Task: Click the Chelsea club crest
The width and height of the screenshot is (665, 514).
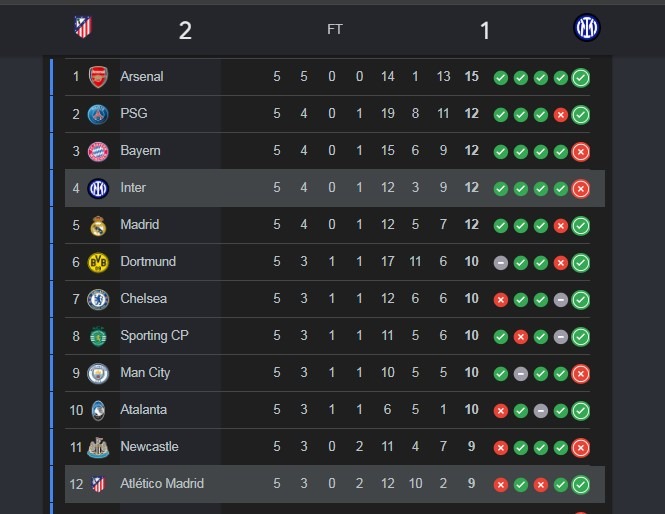Action: (98, 299)
